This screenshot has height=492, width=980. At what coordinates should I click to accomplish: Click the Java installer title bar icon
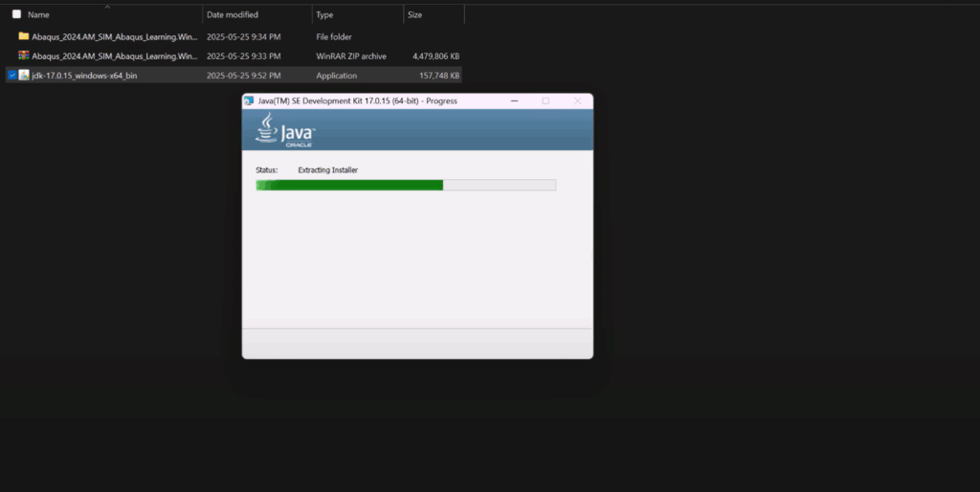point(249,101)
